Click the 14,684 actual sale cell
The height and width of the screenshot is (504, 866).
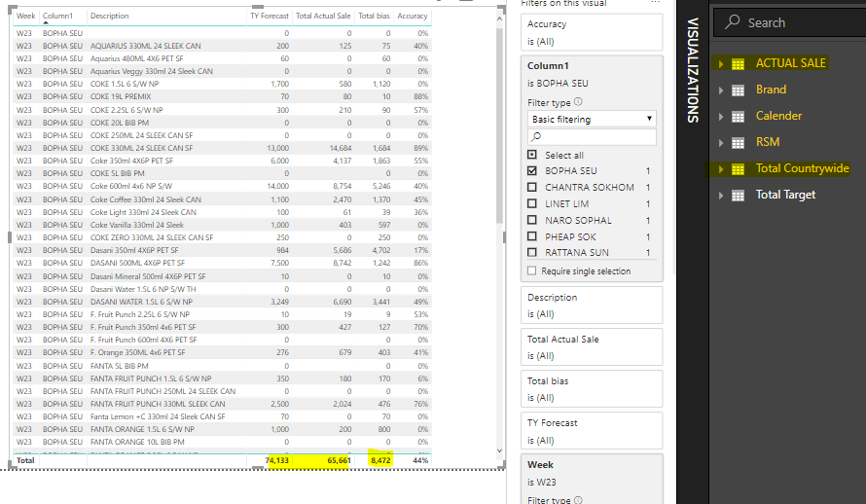click(x=341, y=148)
